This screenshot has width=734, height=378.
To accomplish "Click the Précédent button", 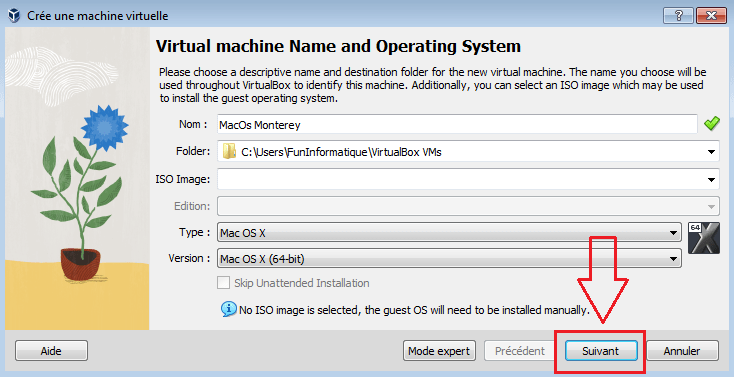I will [x=520, y=351].
